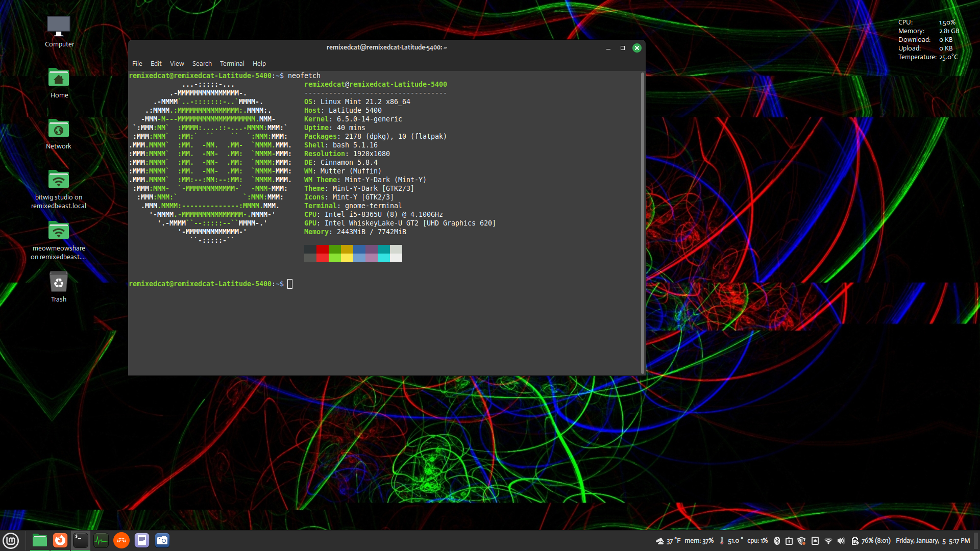Click the cpu: 1% panel applet
Viewport: 980px width, 551px height.
click(x=757, y=541)
